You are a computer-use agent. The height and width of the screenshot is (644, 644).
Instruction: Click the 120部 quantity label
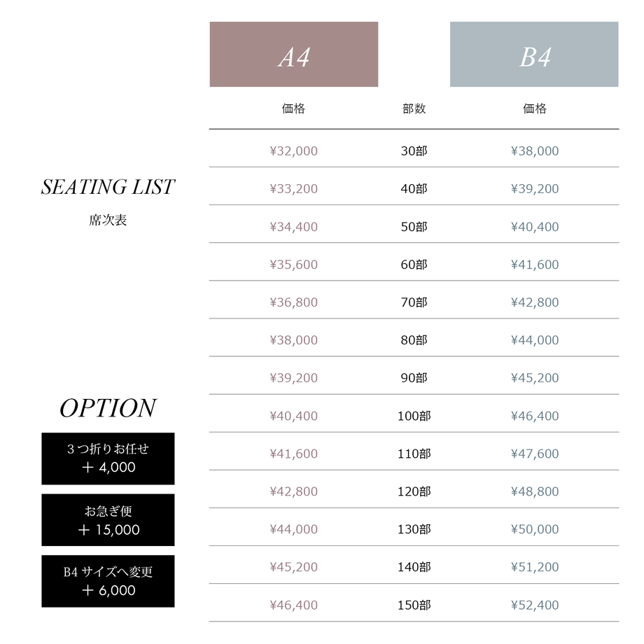click(414, 491)
